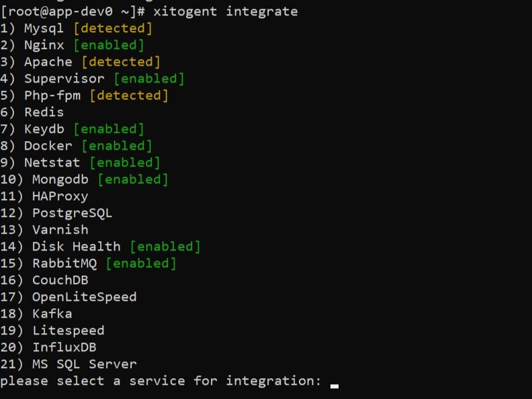
Task: Click the Apache menu option
Action: [x=48, y=62]
